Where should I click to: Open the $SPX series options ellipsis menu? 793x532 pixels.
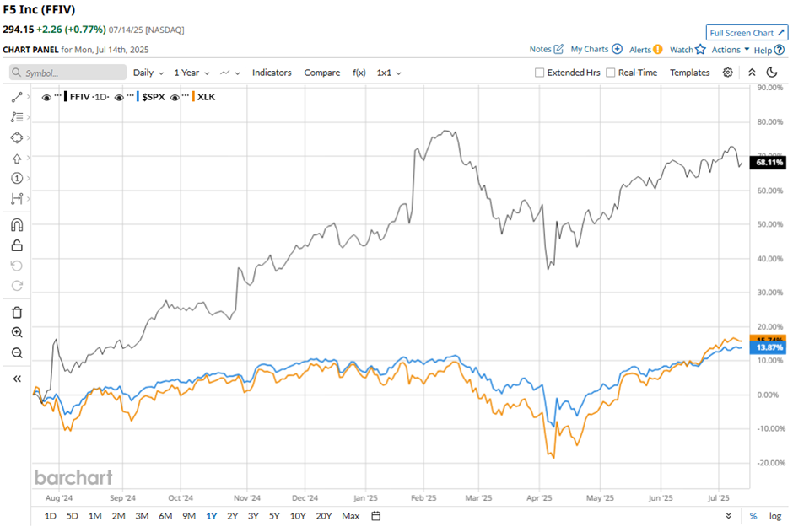coord(131,96)
